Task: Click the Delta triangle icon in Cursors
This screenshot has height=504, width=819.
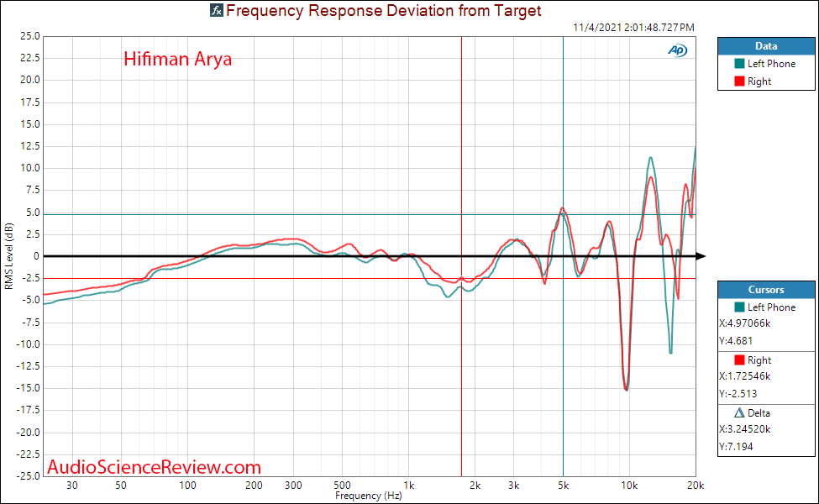Action: 739,412
